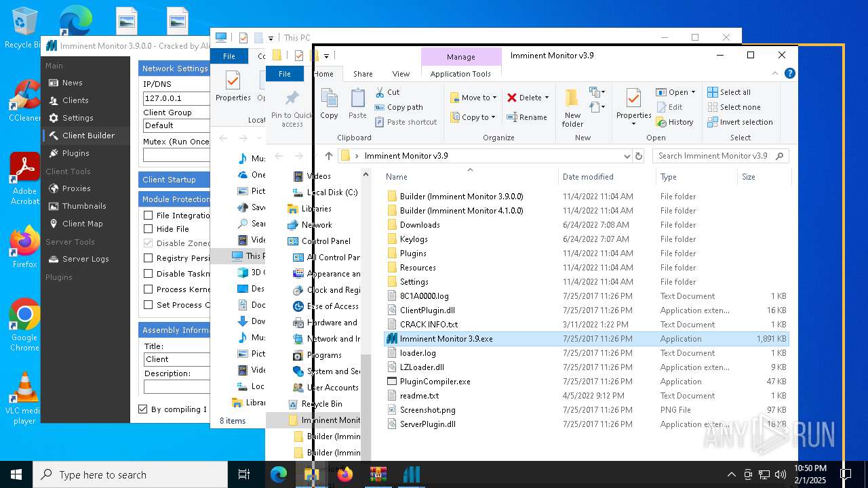Toggle Hide File checkbox
The image size is (868, 488).
click(x=148, y=229)
